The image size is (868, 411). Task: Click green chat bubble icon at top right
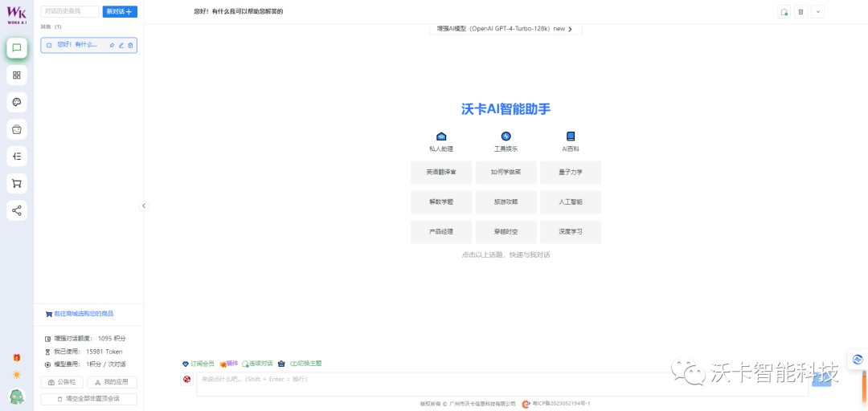click(784, 11)
